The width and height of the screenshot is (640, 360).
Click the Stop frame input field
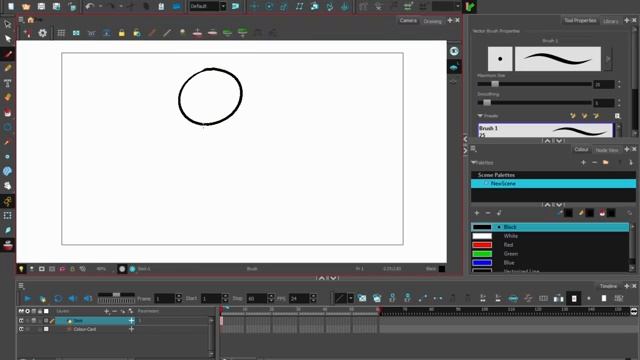tap(257, 299)
